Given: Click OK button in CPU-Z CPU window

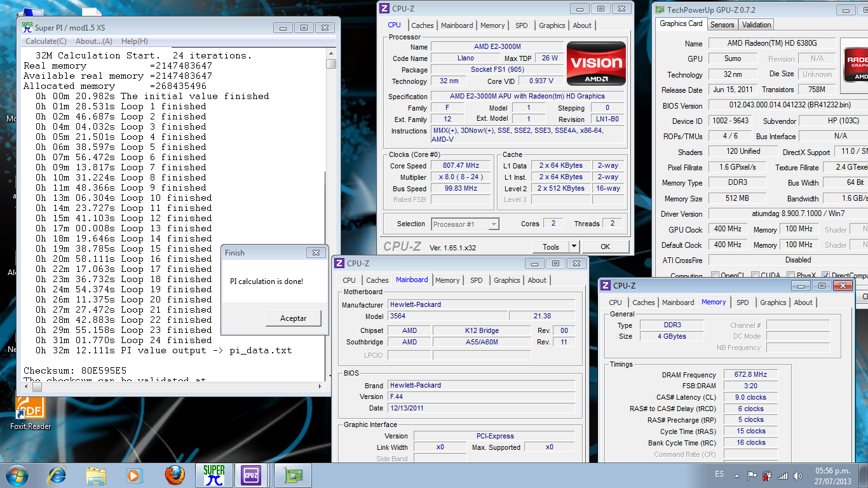Looking at the screenshot, I should coord(606,247).
